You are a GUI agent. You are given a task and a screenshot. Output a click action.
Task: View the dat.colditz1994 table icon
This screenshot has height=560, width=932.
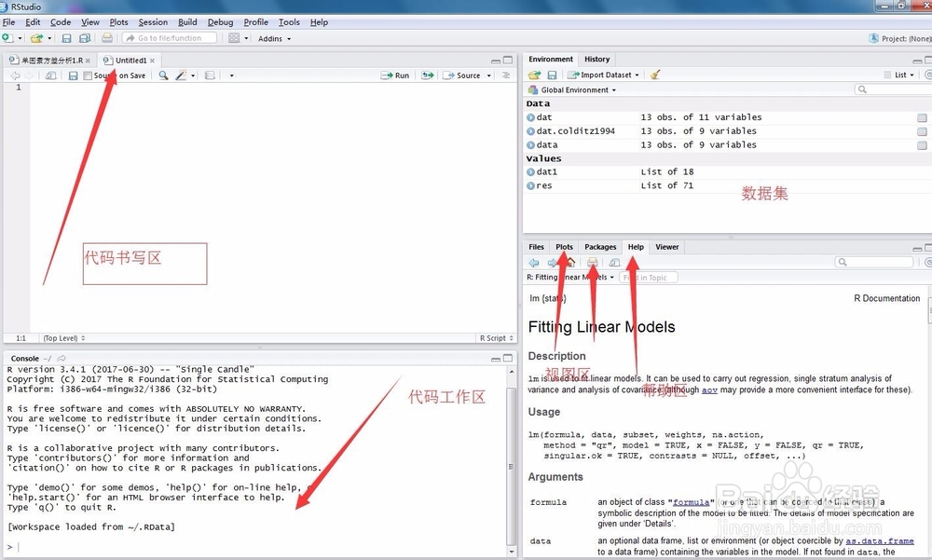pos(922,131)
